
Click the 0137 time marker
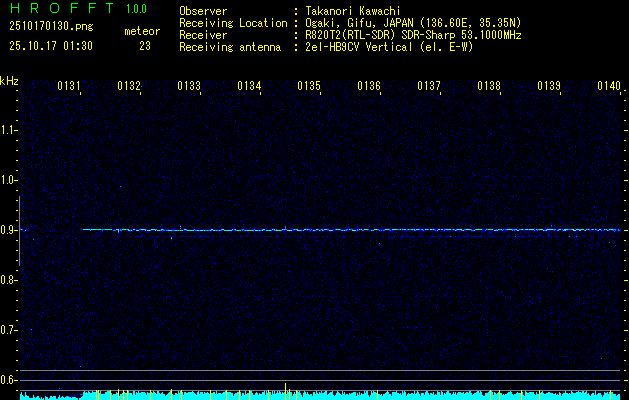pyautogui.click(x=429, y=86)
